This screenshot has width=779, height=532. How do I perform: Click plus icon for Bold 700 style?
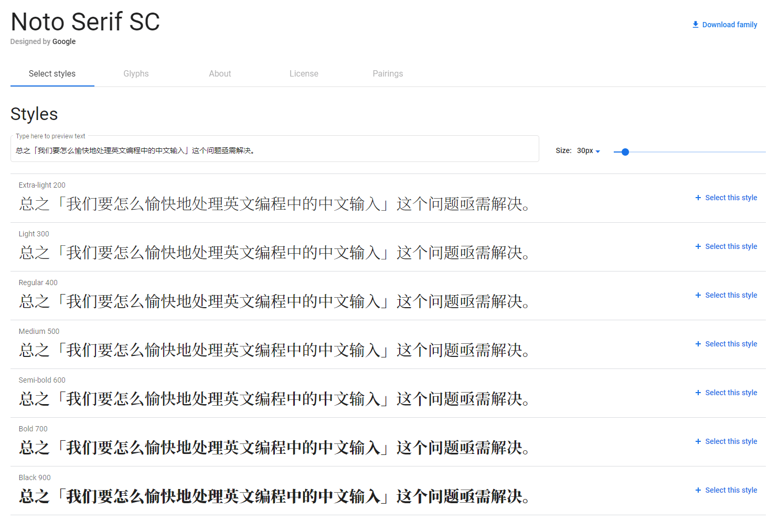coord(698,441)
